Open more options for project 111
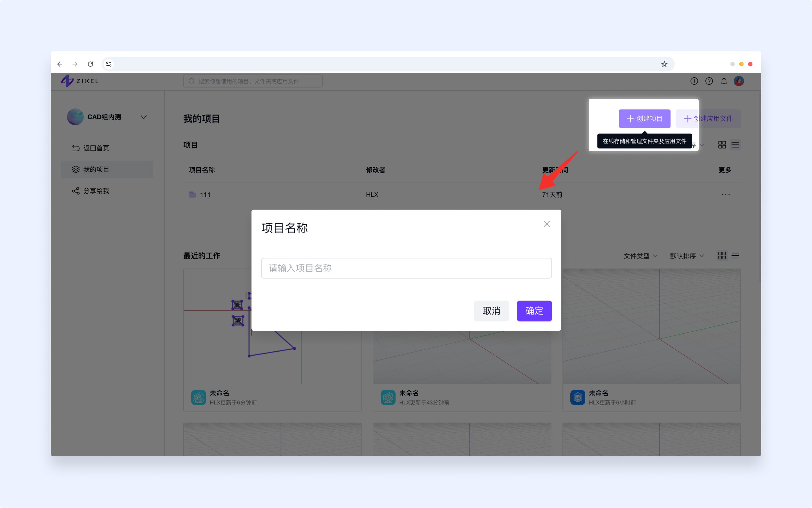This screenshot has height=508, width=812. pyautogui.click(x=726, y=194)
